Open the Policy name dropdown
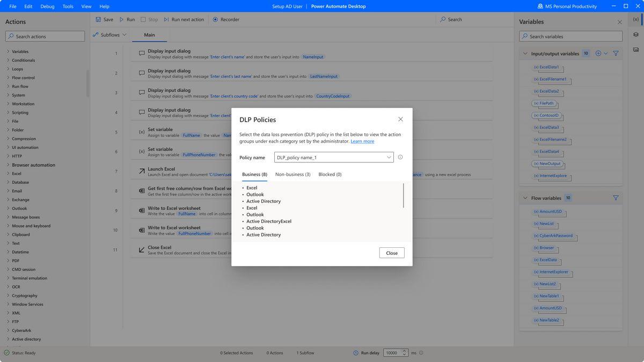This screenshot has width=644, height=362. pyautogui.click(x=334, y=157)
